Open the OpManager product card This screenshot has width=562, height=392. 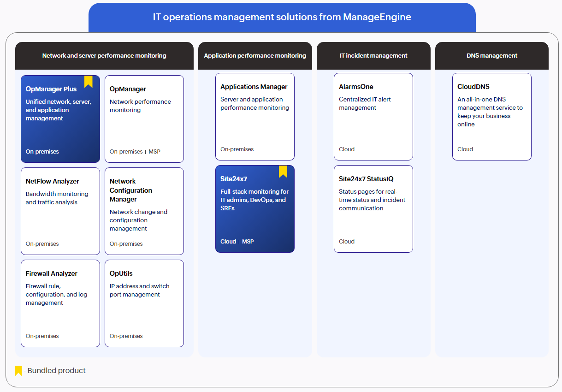144,119
